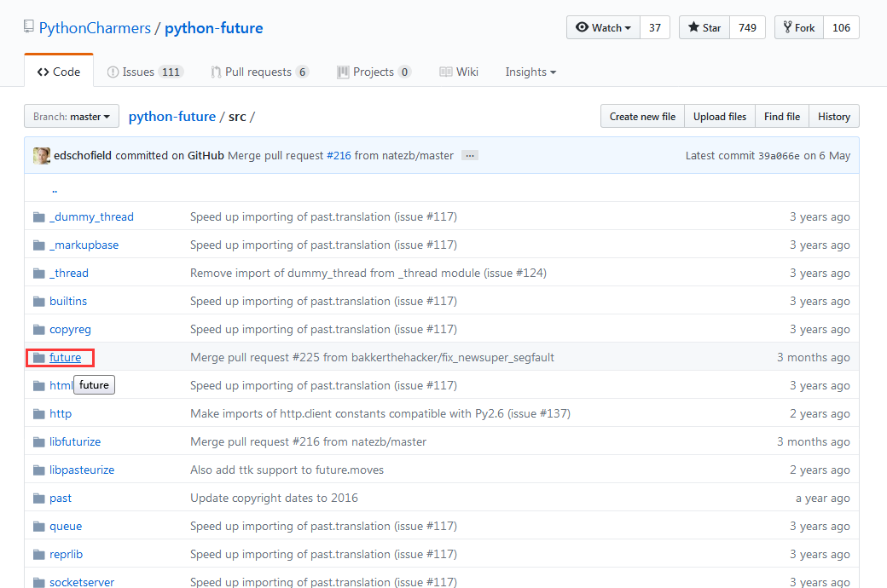
Task: Click the copyreg folder icon
Action: tap(39, 330)
